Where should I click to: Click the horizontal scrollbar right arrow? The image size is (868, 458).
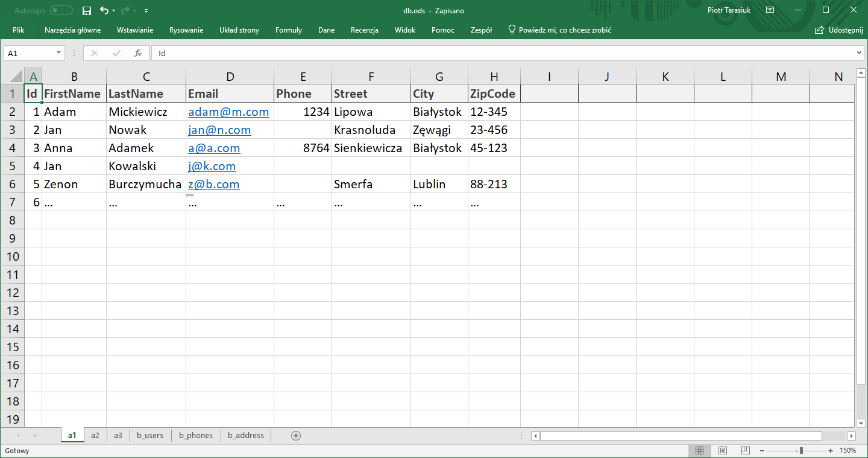[x=851, y=436]
